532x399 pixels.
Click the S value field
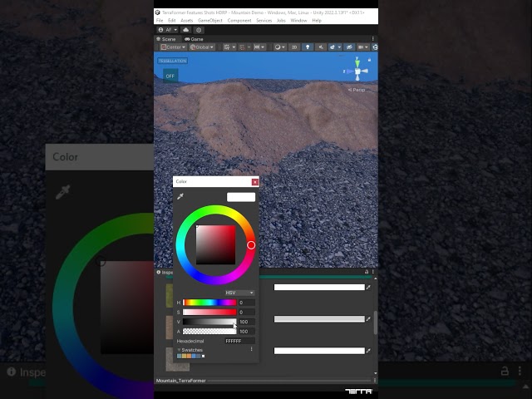coord(247,313)
